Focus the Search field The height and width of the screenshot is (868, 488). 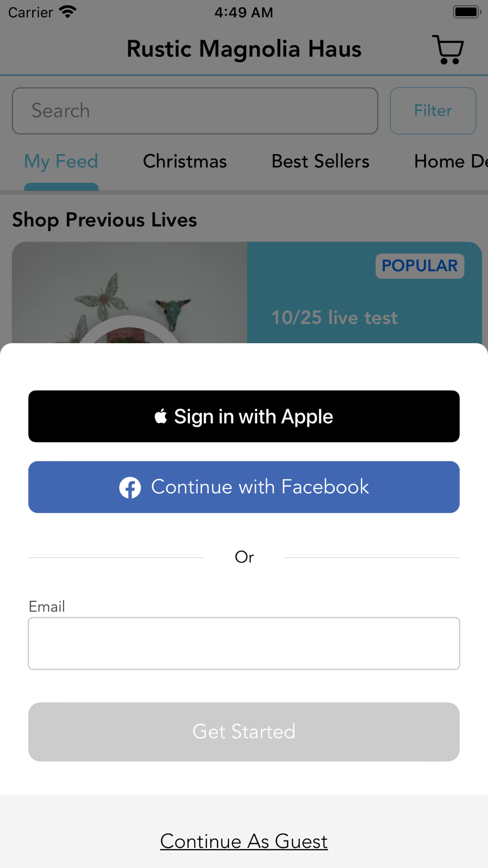(x=195, y=111)
